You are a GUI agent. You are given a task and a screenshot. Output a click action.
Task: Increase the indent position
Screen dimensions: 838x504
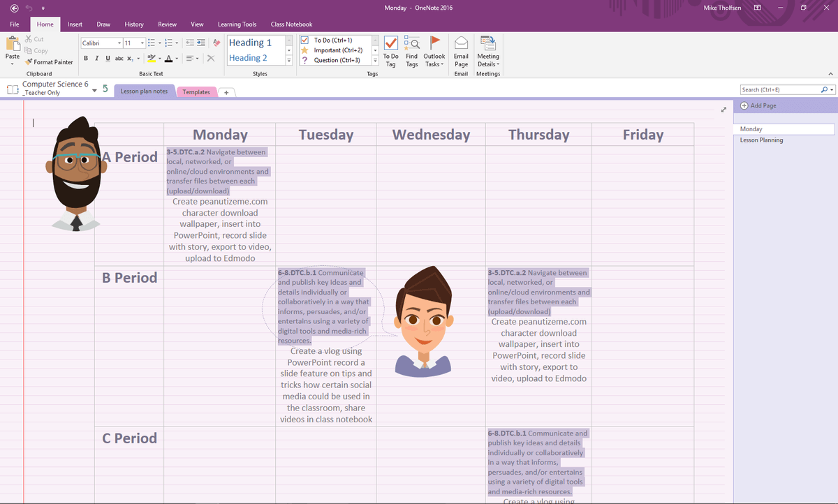click(201, 43)
